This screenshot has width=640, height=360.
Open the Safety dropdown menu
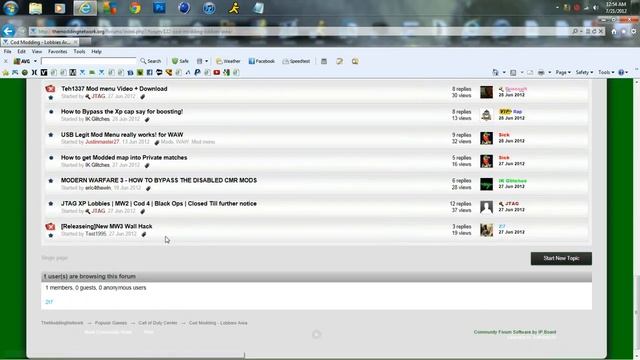[584, 73]
